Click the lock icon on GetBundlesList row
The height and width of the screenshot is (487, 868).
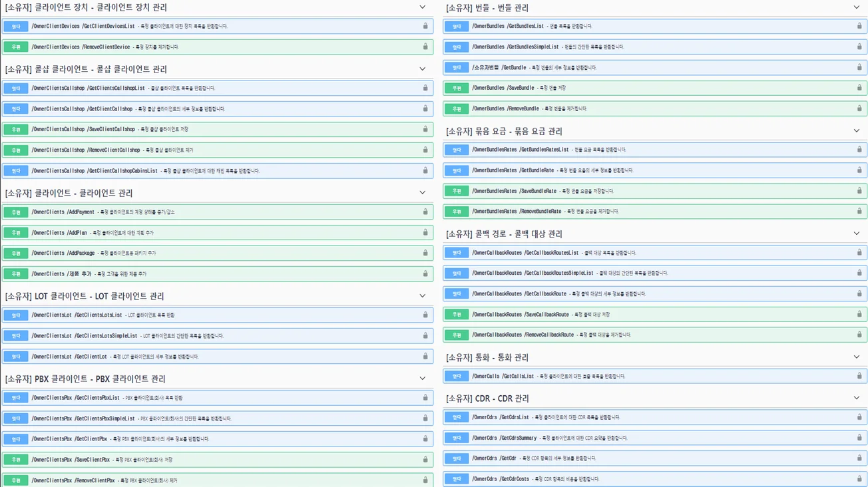(x=859, y=26)
